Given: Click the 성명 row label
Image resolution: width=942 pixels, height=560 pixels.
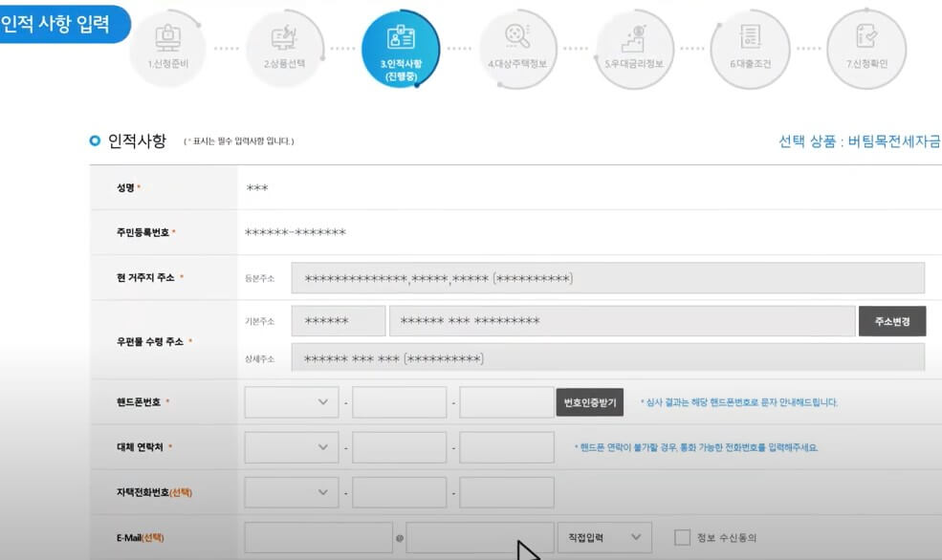Looking at the screenshot, I should (x=125, y=187).
